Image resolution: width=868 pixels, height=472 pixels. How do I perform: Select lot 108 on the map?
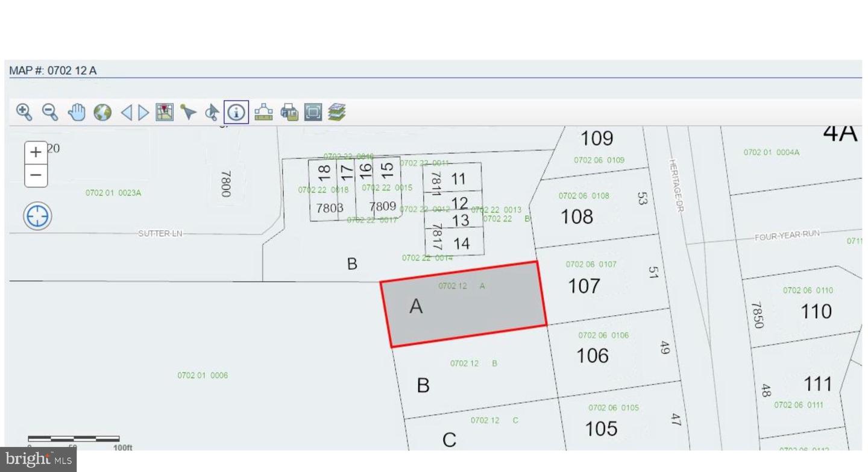coord(577,216)
